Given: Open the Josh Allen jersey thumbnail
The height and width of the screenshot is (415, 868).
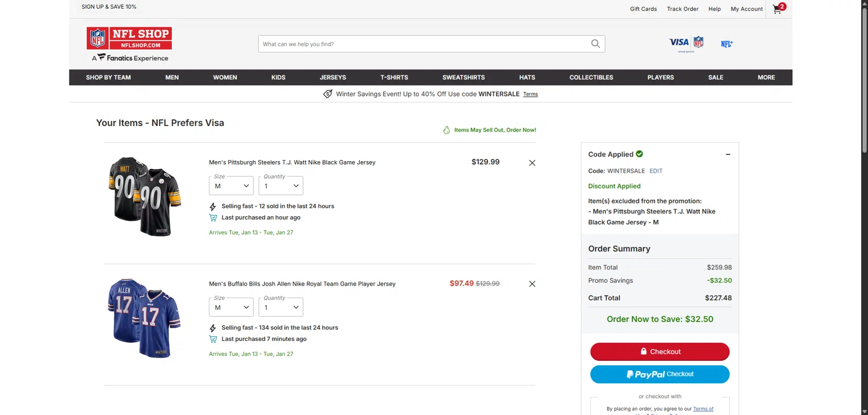Looking at the screenshot, I should [x=144, y=318].
